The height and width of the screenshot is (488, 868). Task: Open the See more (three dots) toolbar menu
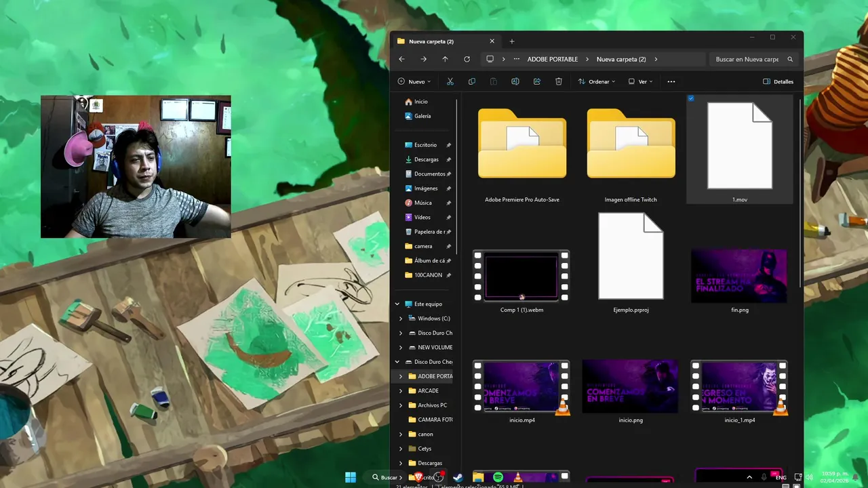pyautogui.click(x=671, y=81)
